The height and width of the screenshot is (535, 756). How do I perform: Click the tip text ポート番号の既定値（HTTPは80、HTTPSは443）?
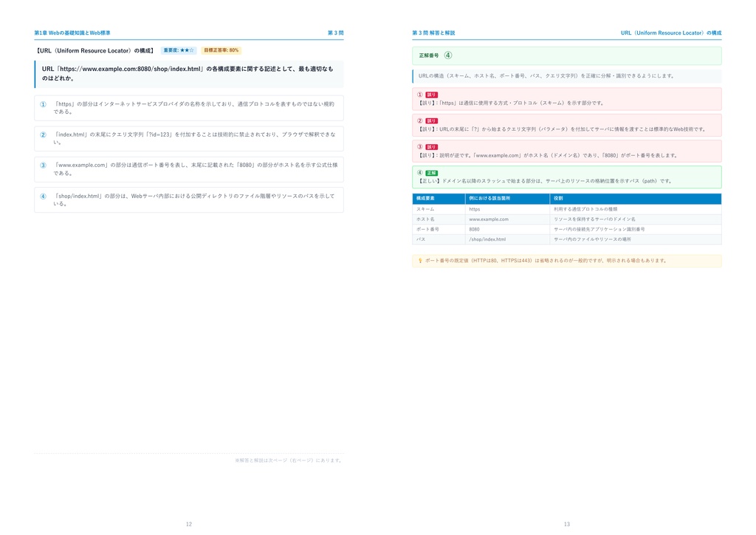coord(546,261)
